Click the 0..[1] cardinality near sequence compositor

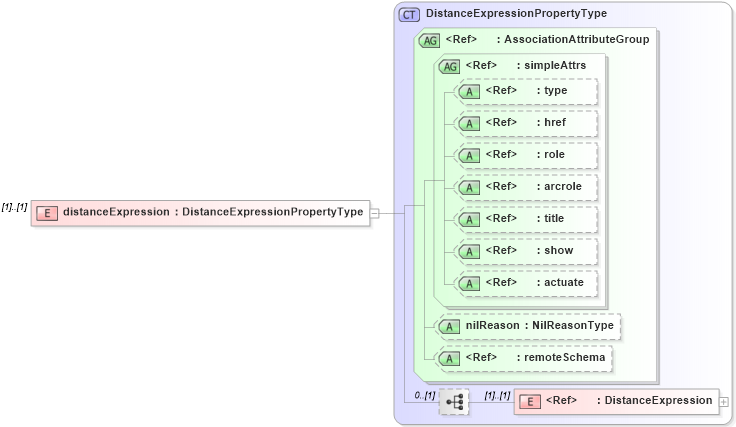click(425, 396)
